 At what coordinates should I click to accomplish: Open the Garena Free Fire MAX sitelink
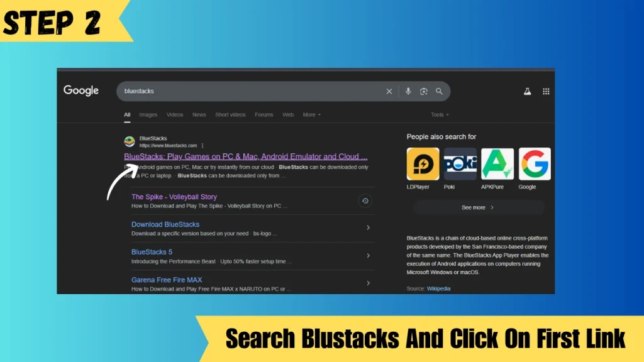tap(167, 280)
